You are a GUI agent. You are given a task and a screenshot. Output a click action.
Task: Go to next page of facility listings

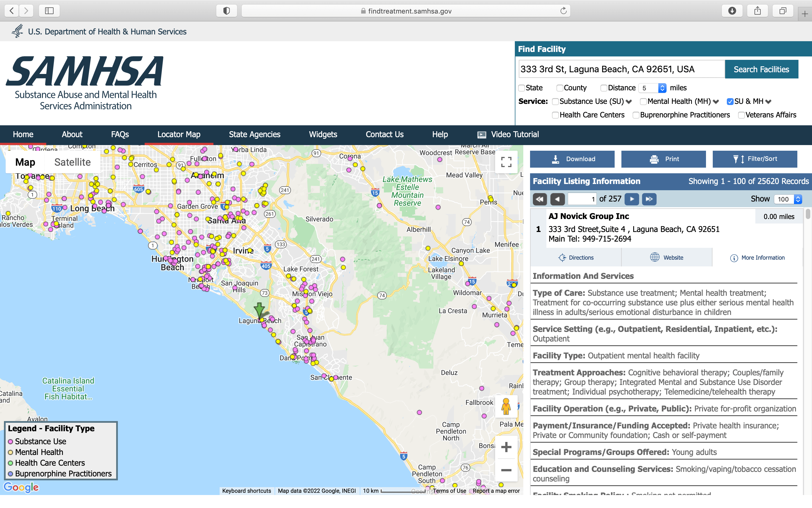pos(632,199)
